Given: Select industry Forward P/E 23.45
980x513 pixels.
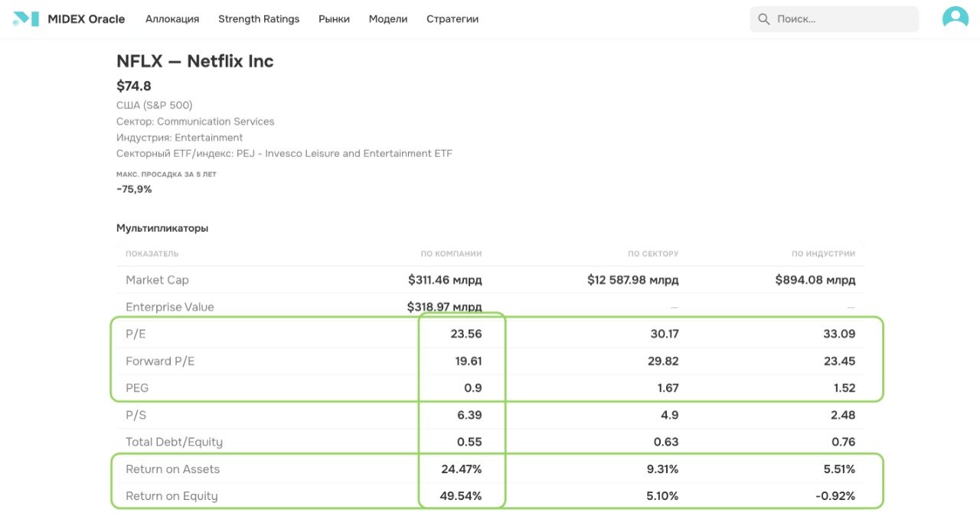Looking at the screenshot, I should tap(840, 361).
